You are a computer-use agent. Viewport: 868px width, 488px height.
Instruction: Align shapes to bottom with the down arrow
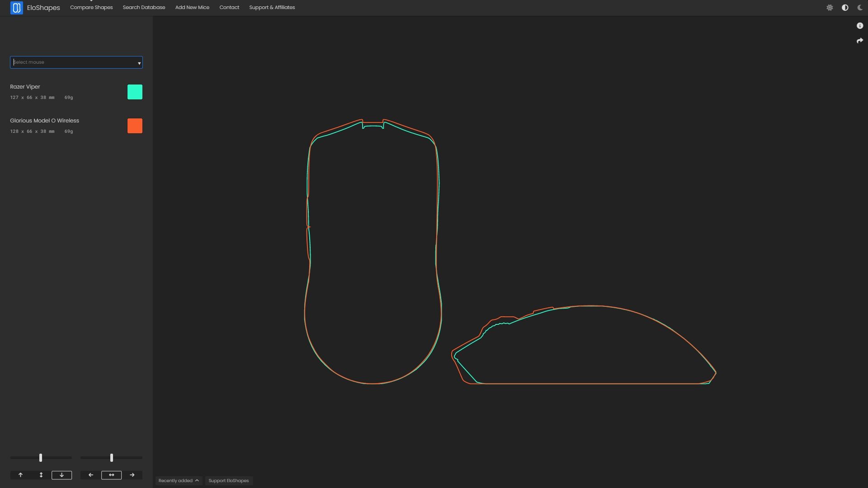61,475
